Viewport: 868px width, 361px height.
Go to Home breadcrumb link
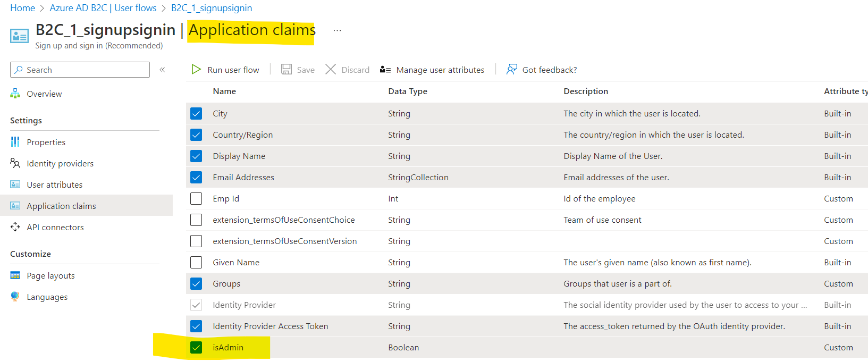[x=22, y=8]
